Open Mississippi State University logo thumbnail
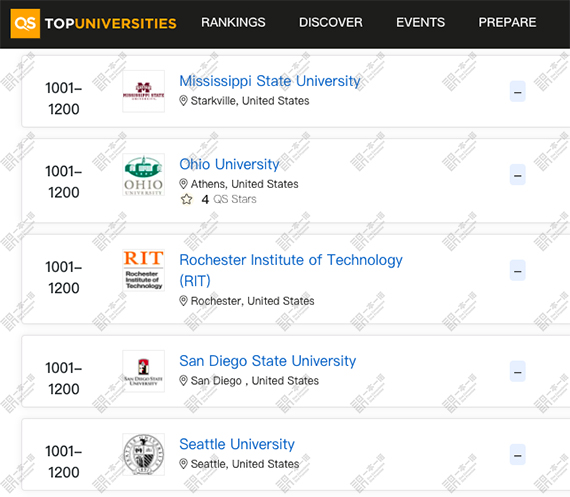The image size is (570, 497). click(x=144, y=91)
